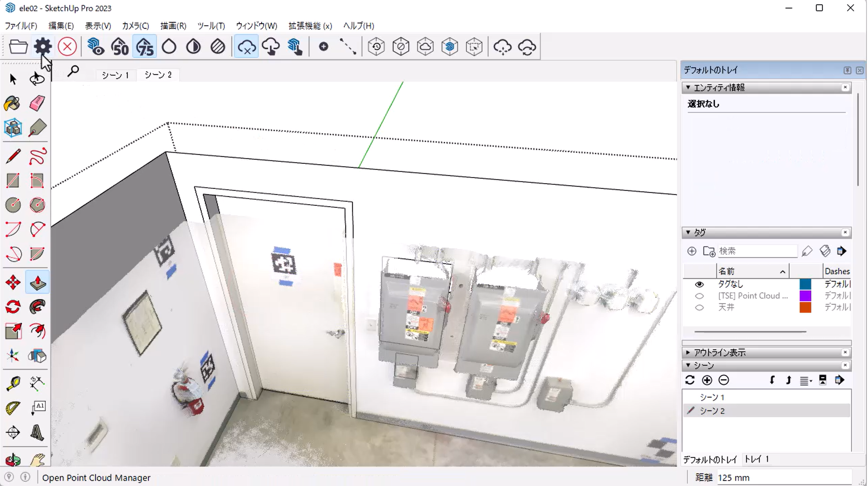868x486 pixels.
Task: Click the purple Point Cloud tag color
Action: click(805, 296)
